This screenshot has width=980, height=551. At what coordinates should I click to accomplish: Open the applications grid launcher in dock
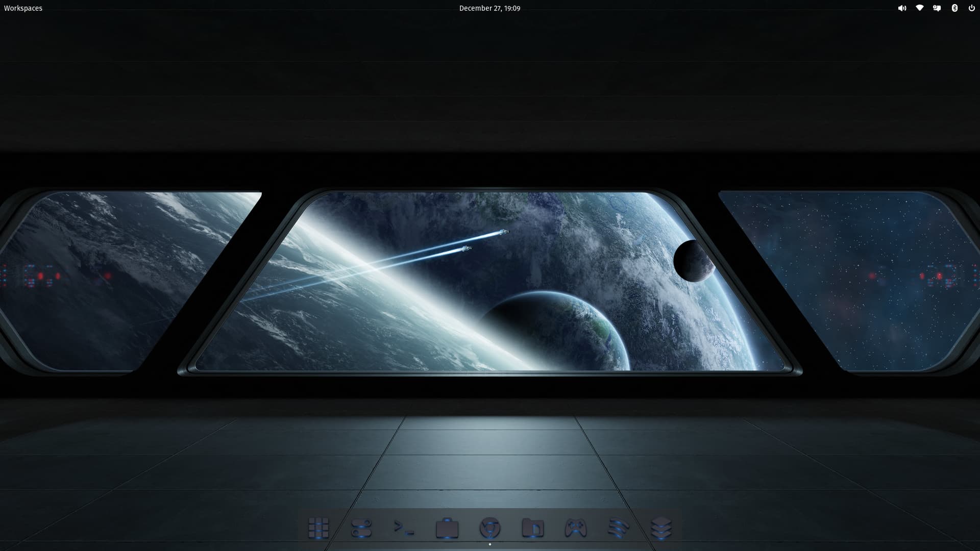(x=318, y=528)
